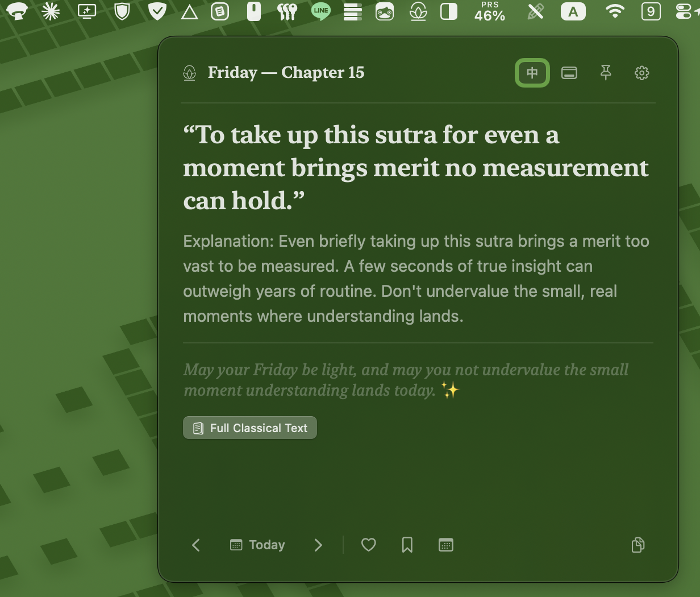Click the asterisk burst menu bar icon
Viewport: 700px width, 597px height.
[x=51, y=11]
